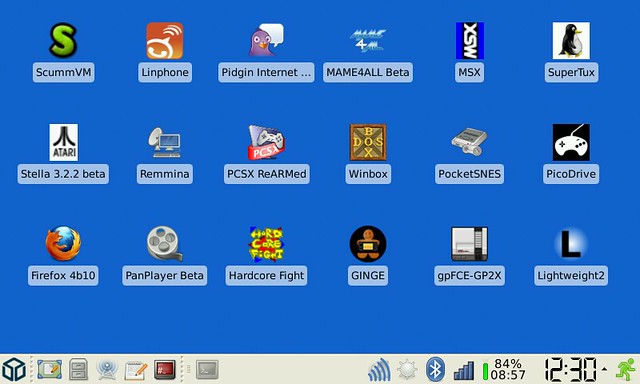Viewport: 640px width, 384px height.
Task: Open the WiFi signal tray indicator
Action: [380, 370]
